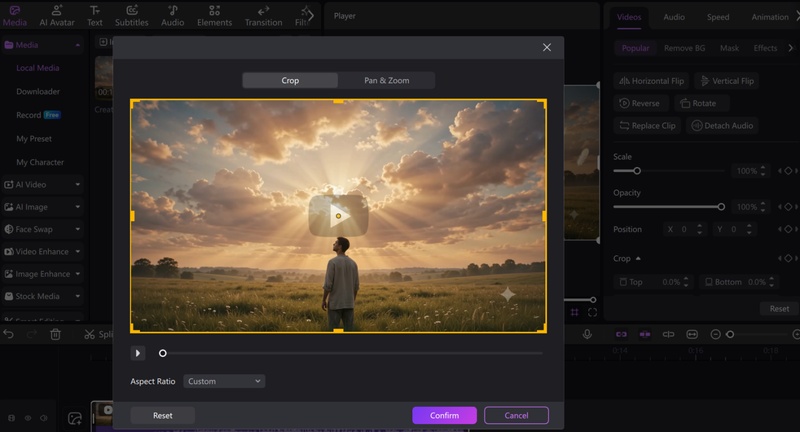This screenshot has height=432, width=800.
Task: Collapse the Crop section in properties
Action: pyautogui.click(x=638, y=259)
